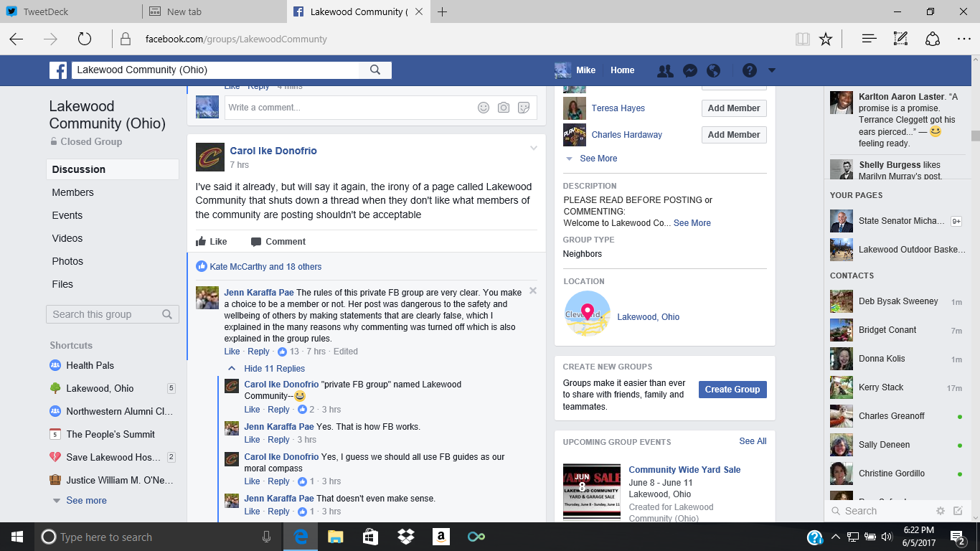Click the Quick Help question mark icon
The height and width of the screenshot is (551, 980).
749,70
